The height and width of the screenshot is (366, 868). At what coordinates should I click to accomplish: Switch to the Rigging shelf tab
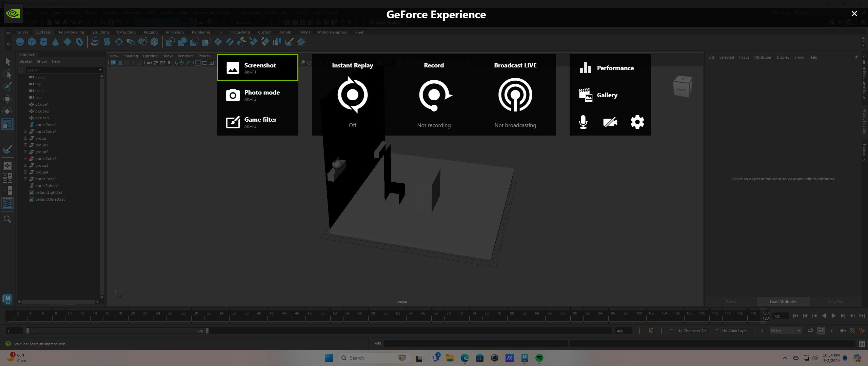(151, 32)
